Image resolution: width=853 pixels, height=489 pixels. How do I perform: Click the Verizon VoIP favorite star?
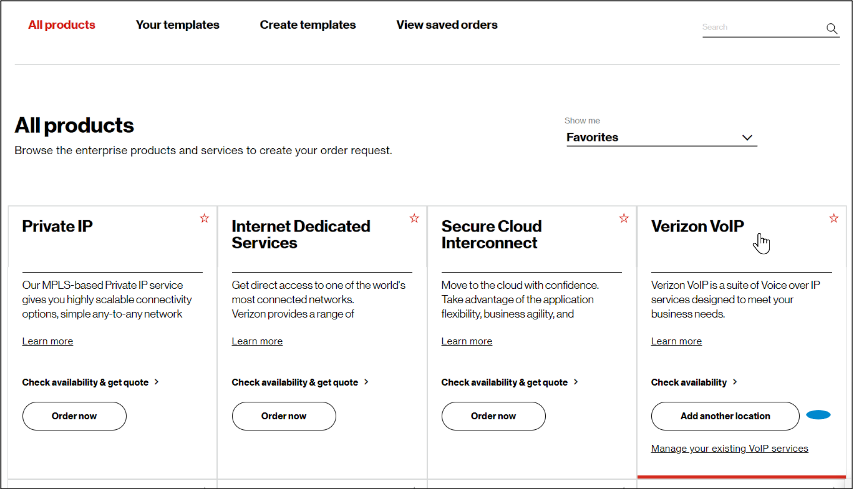(834, 218)
